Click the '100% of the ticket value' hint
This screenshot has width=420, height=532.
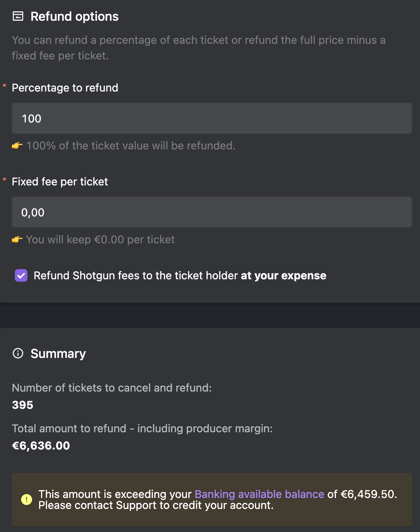[x=131, y=146]
